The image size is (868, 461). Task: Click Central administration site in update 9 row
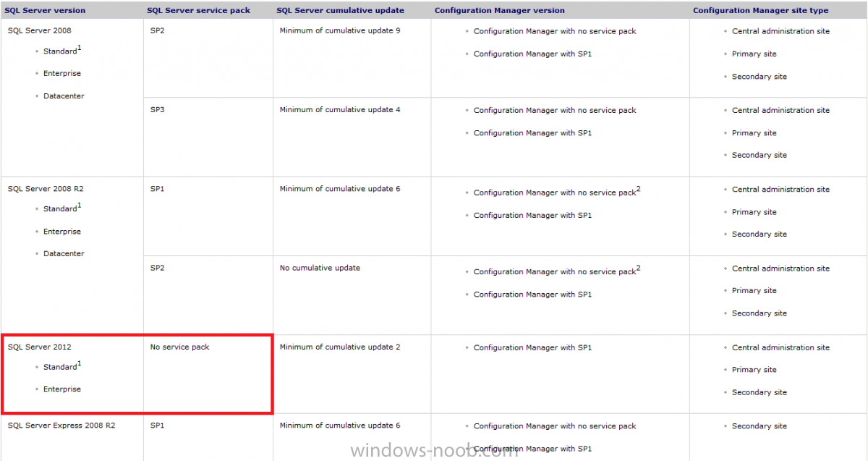tap(780, 31)
